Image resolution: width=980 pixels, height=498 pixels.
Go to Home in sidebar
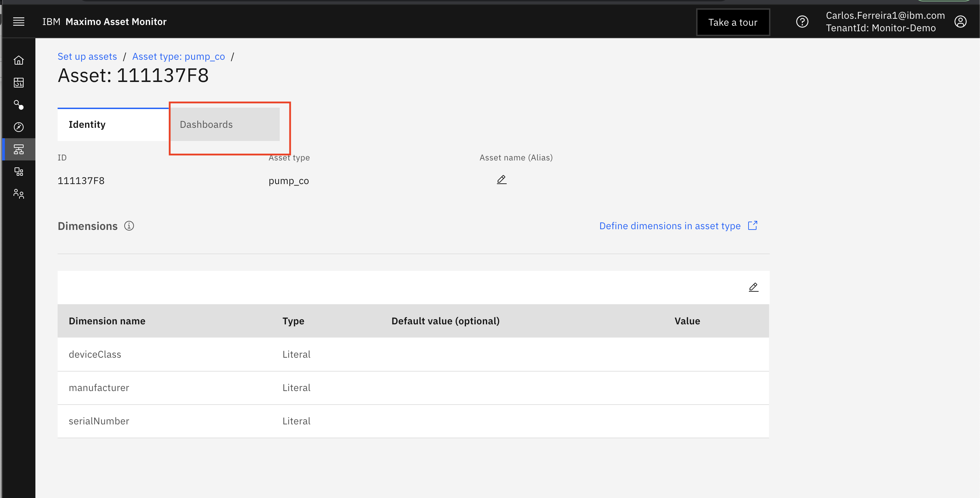point(19,60)
